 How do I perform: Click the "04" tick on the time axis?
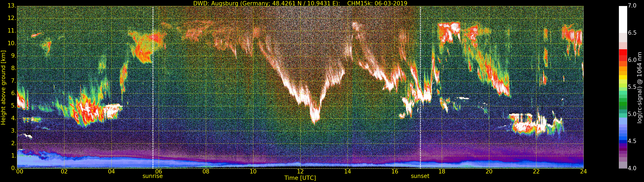tap(111, 172)
